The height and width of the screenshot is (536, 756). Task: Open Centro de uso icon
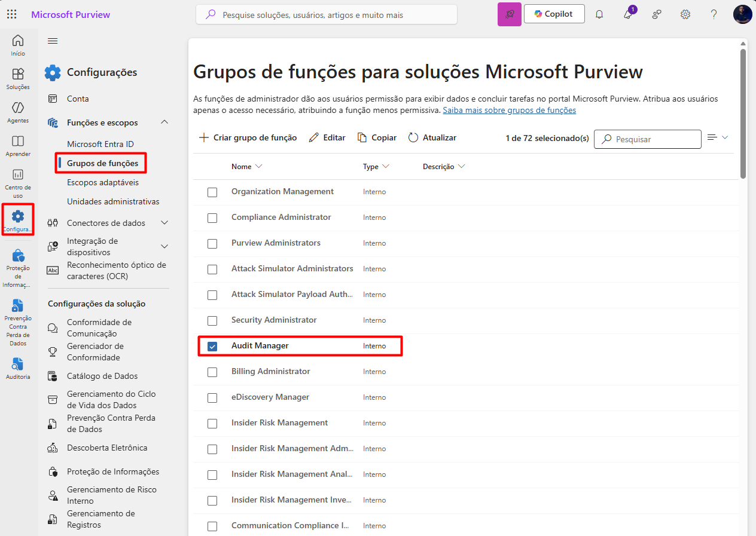pos(18,183)
